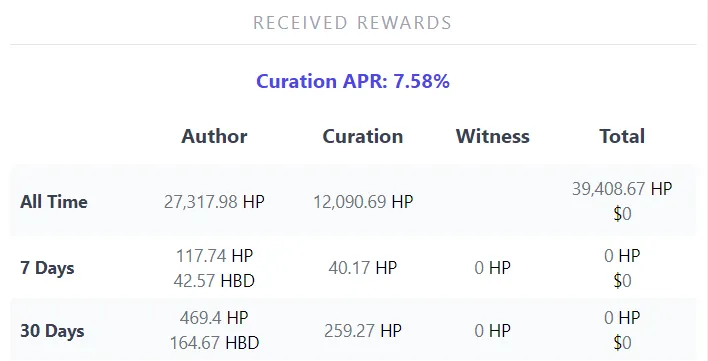This screenshot has height=361, width=708.
Task: Click the 27,317.98 HP author value
Action: pos(214,202)
